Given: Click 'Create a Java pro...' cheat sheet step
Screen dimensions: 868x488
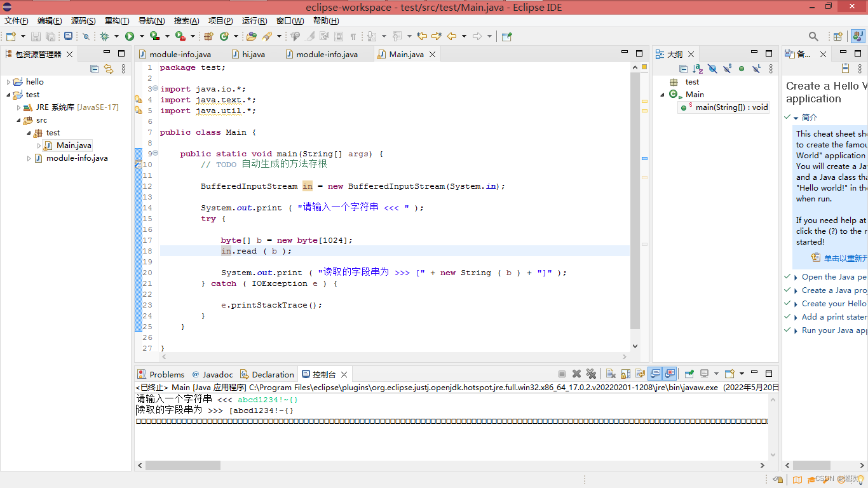Looking at the screenshot, I should point(834,290).
